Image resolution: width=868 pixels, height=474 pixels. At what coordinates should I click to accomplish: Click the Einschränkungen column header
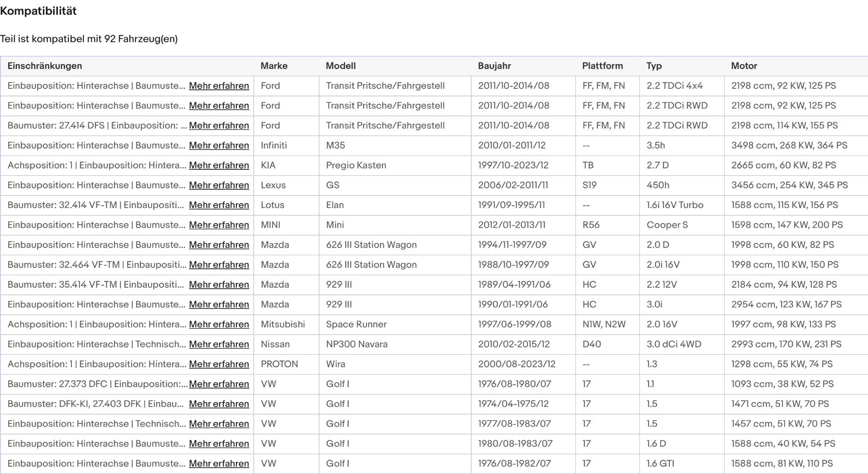tap(45, 66)
